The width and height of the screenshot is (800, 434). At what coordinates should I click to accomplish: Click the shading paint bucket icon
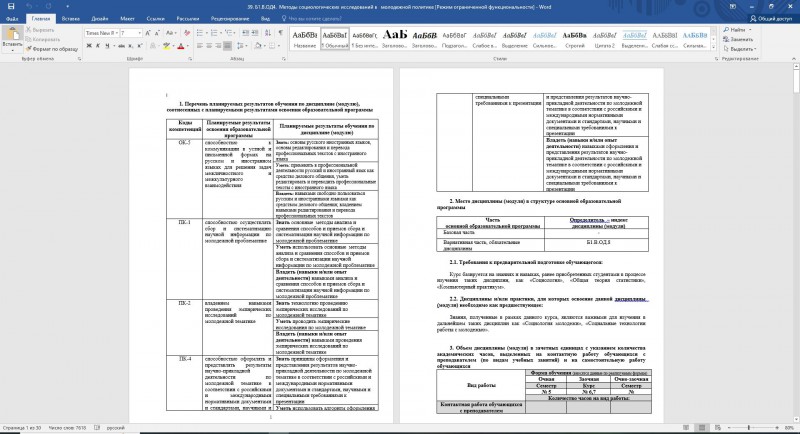point(258,46)
